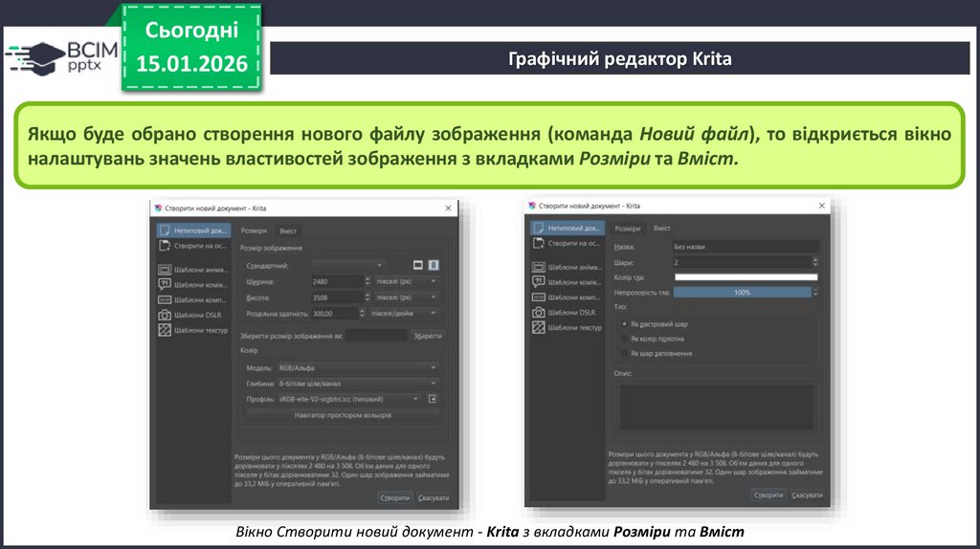Open Шаблони текстур in the dialog showing Ширина
The image size is (980, 549).
[193, 330]
